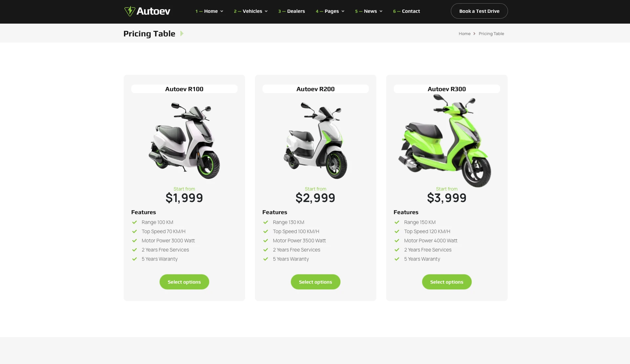The image size is (630, 364).
Task: Click the checkmark icon beside Range 100 KM
Action: point(135,222)
